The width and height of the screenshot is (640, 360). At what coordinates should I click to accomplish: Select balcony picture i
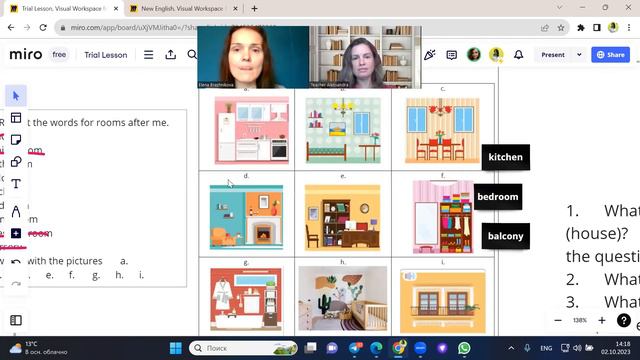[443, 302]
